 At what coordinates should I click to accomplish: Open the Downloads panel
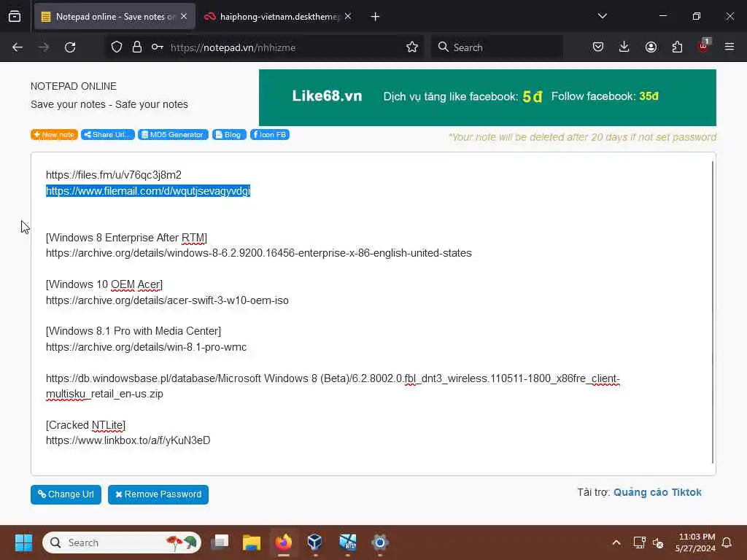point(624,47)
